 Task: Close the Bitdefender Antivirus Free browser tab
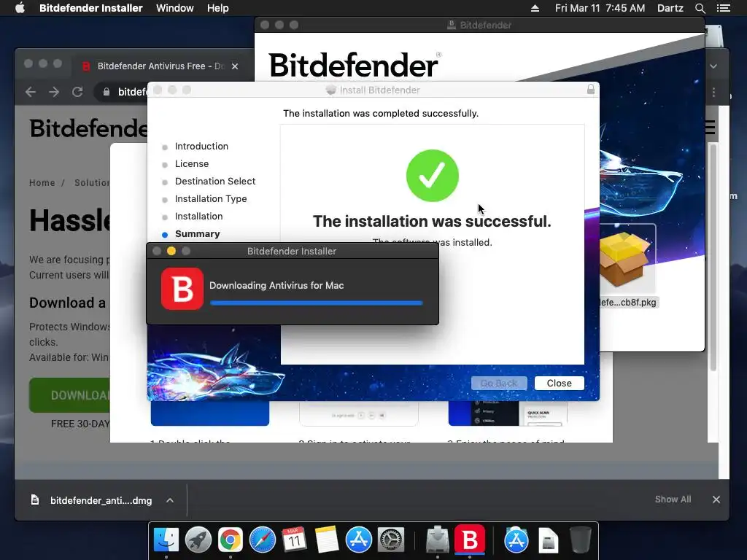pyautogui.click(x=235, y=66)
